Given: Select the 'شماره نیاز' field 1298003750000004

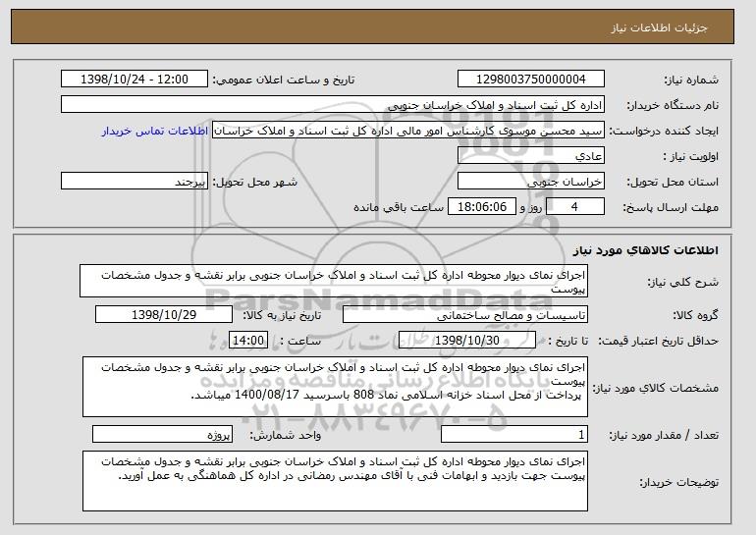Looking at the screenshot, I should [x=531, y=80].
